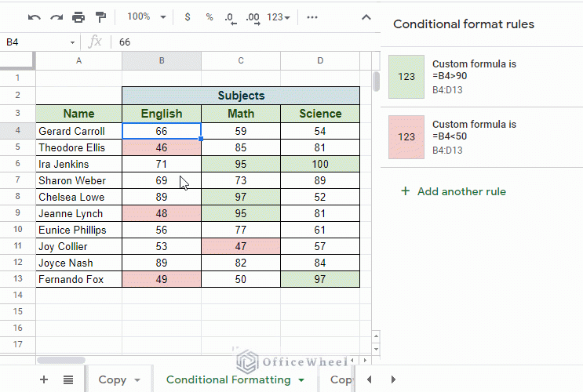Open the partially visible Cop sheet tab
583x392 pixels.
point(341,379)
